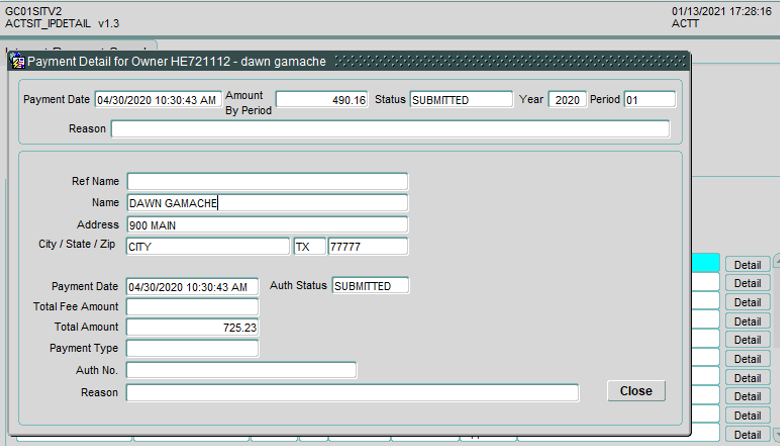The height and width of the screenshot is (446, 780).
Task: Click the Total Amount field showing 725.23
Action: (192, 327)
